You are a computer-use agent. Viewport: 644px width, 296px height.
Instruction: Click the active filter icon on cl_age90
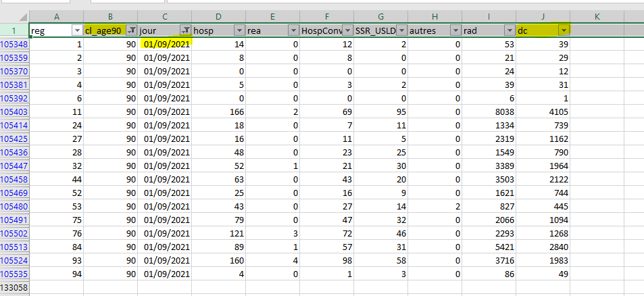pos(130,30)
